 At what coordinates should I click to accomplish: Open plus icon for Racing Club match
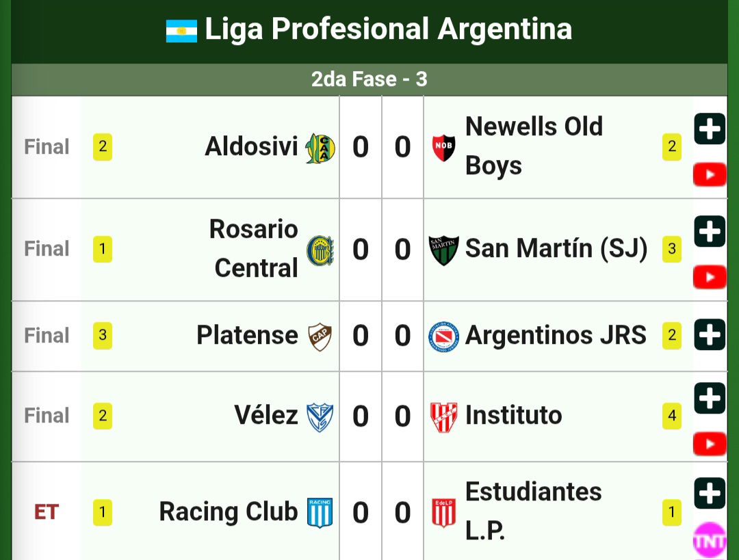pos(710,493)
